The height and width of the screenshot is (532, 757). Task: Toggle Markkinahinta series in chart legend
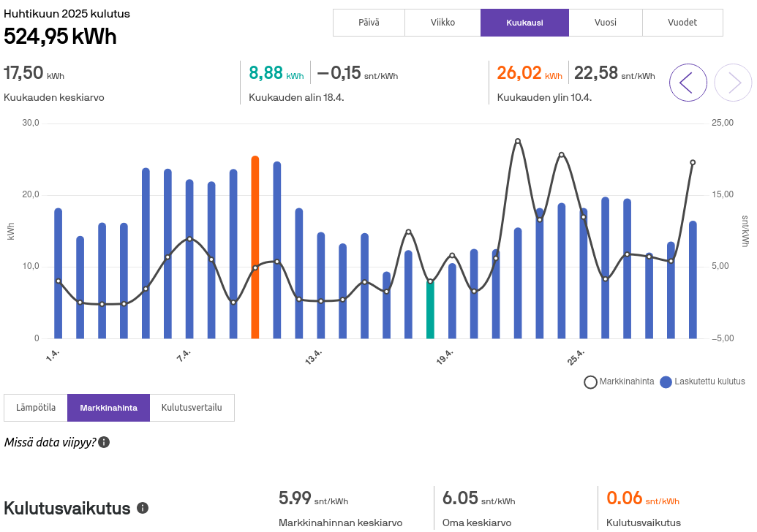click(x=619, y=381)
